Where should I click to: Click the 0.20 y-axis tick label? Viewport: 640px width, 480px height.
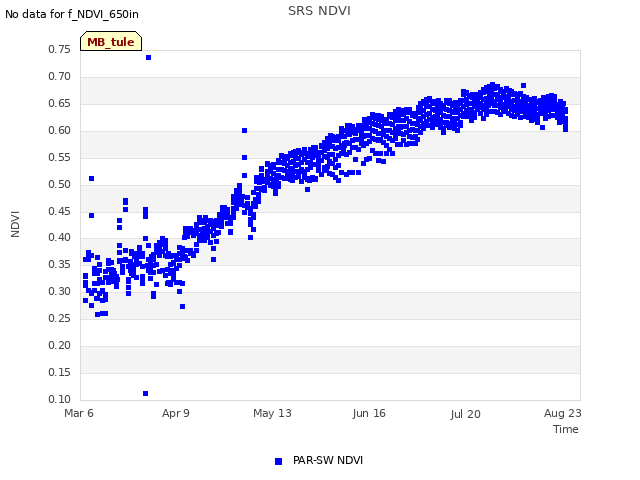click(x=60, y=345)
